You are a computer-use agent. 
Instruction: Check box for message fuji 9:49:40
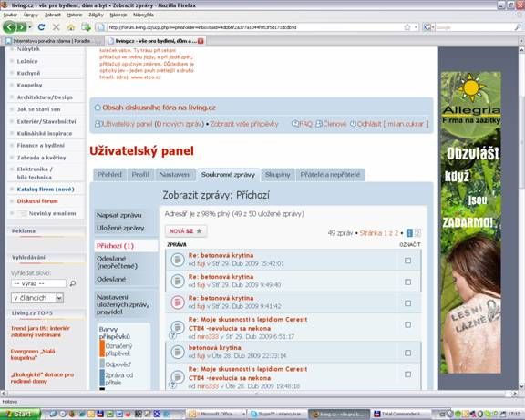407,282
